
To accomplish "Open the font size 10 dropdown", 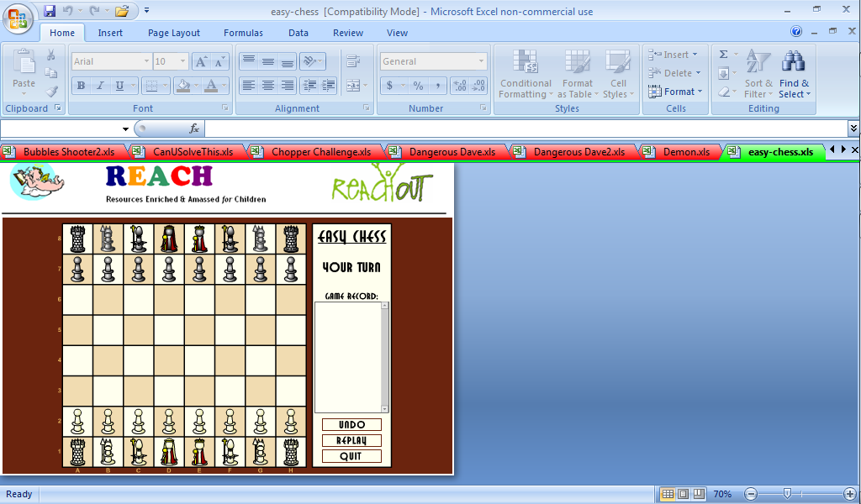I will pos(182,61).
